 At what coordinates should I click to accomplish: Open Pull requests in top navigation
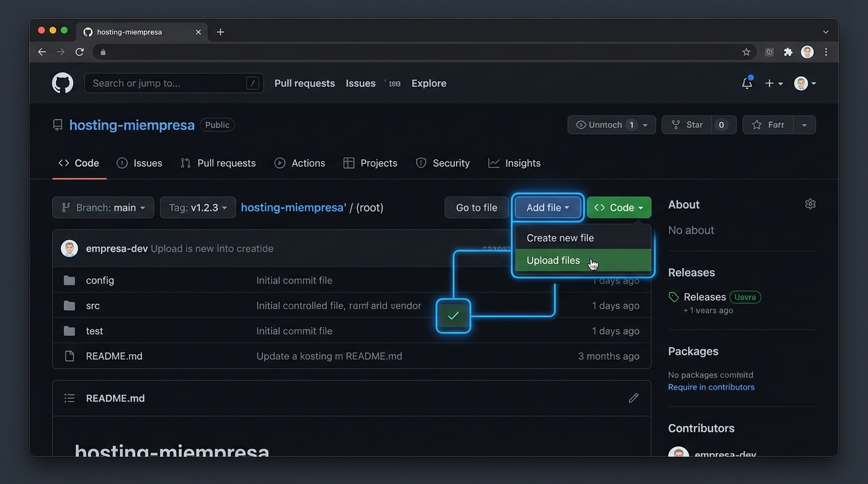(x=305, y=83)
